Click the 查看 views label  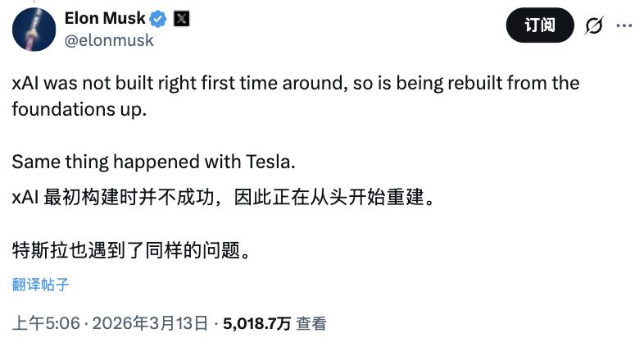312,323
